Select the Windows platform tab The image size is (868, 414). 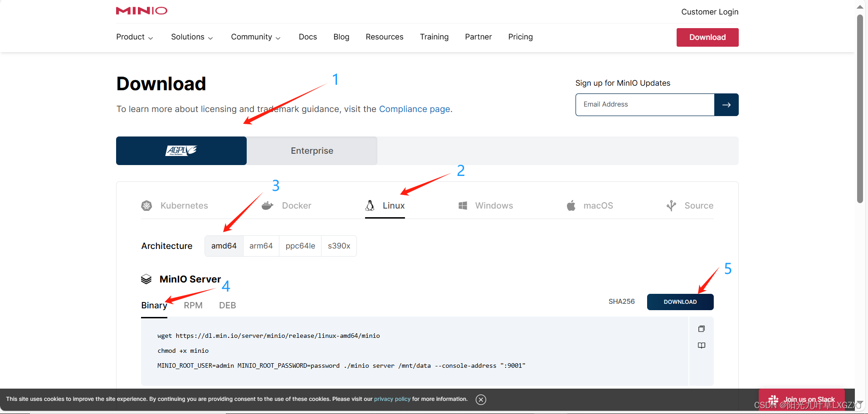click(x=486, y=206)
